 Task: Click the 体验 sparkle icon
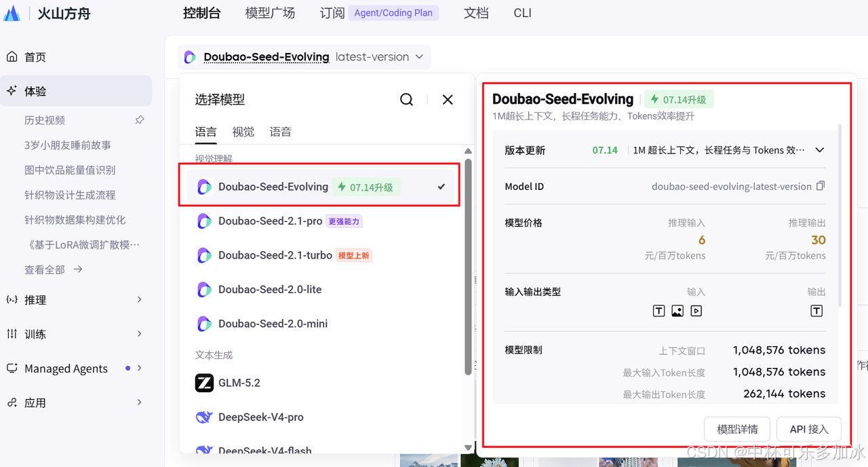12,91
